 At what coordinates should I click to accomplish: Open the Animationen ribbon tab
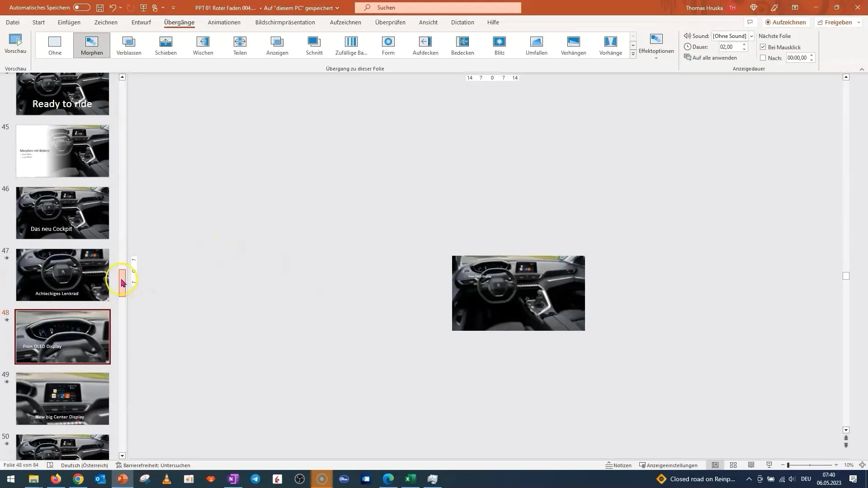point(225,22)
